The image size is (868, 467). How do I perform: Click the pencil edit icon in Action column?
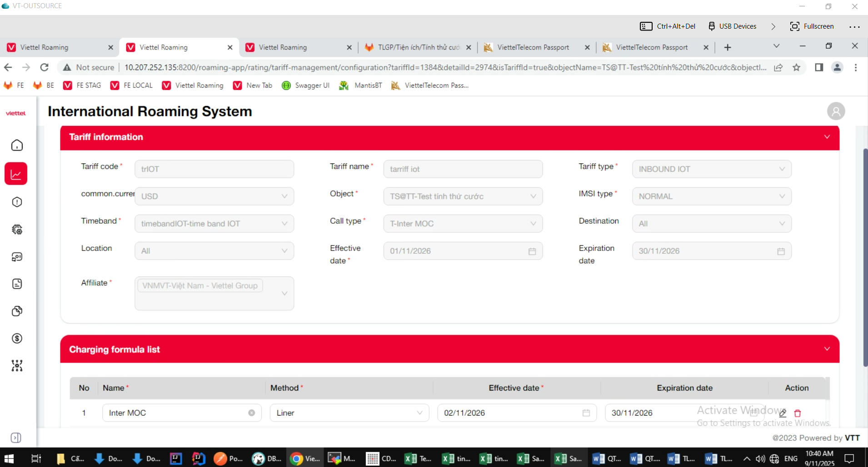783,413
